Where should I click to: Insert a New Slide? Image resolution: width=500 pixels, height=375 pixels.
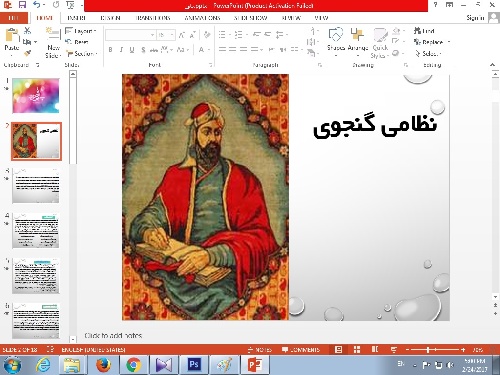pyautogui.click(x=53, y=43)
